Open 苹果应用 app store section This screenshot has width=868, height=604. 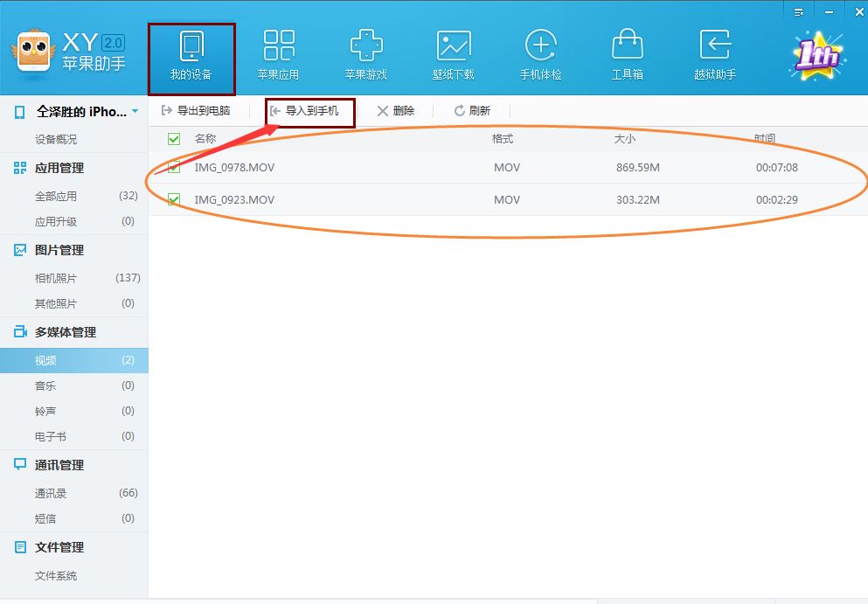point(279,52)
